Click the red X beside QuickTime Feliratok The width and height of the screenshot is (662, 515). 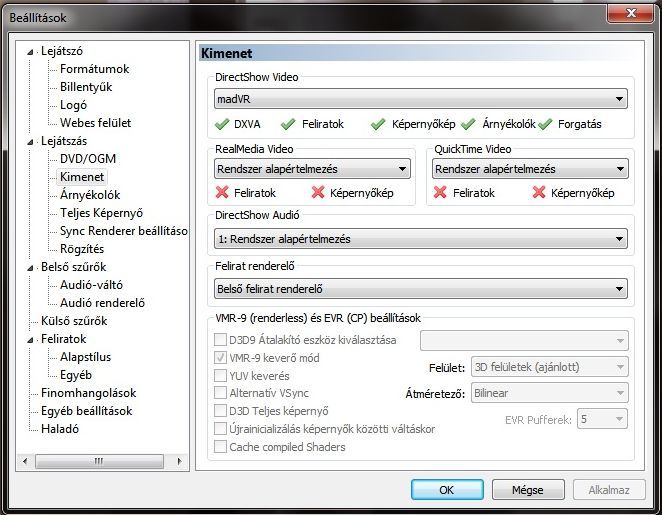click(x=440, y=192)
